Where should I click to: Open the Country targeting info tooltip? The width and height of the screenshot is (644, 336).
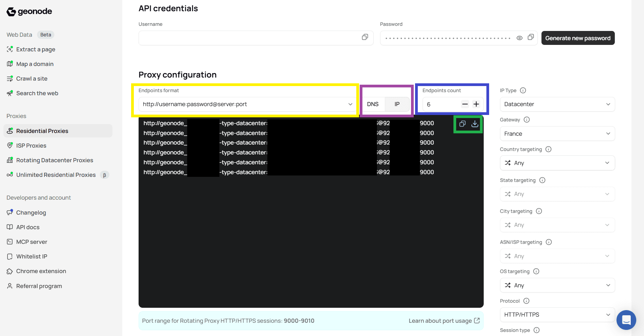pyautogui.click(x=549, y=149)
